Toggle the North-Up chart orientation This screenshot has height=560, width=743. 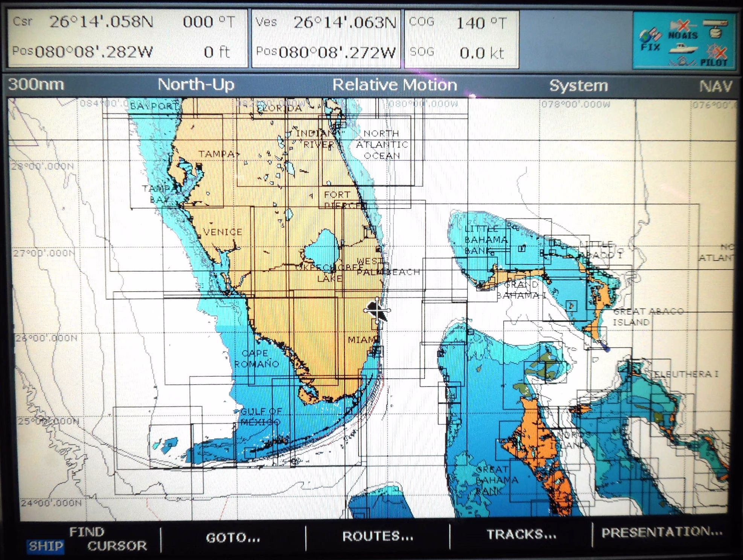196,84
